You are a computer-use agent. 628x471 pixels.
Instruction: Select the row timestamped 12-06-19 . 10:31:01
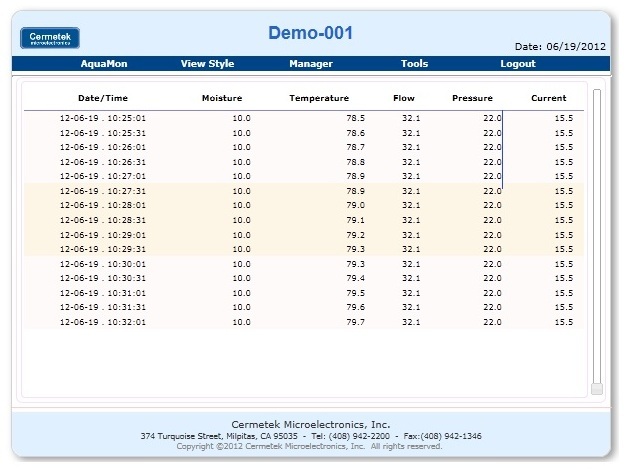[304, 294]
